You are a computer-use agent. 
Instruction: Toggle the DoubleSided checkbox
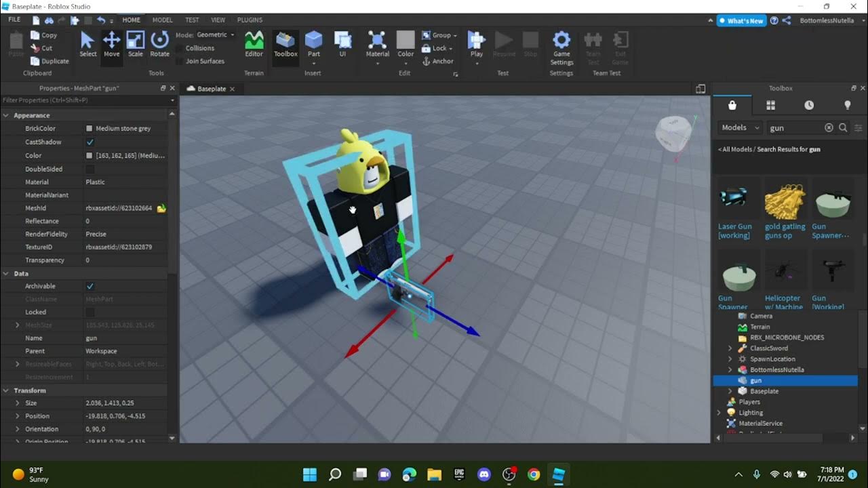click(90, 169)
